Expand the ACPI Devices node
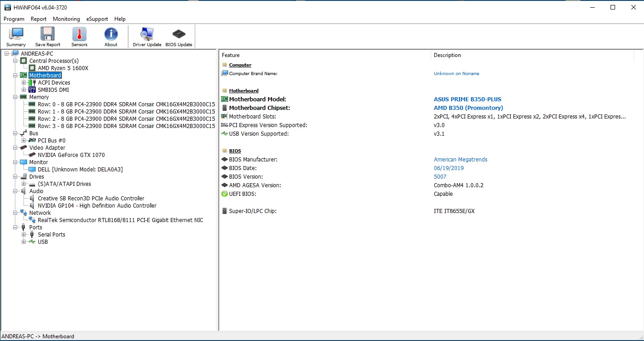Image resolution: width=644 pixels, height=341 pixels. pos(24,82)
